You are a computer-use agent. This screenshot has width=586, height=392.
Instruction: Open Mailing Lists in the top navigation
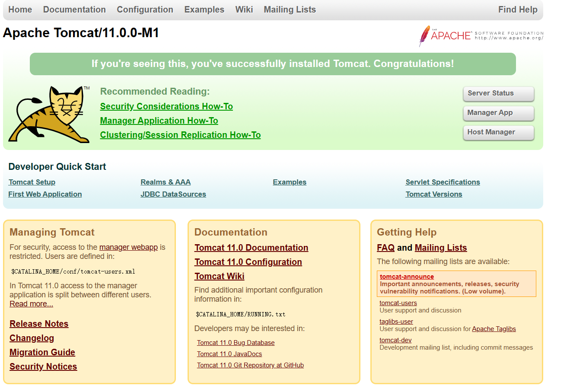coord(290,10)
